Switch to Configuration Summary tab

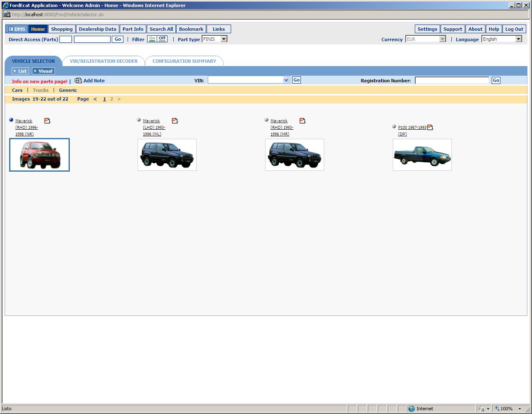[184, 61]
